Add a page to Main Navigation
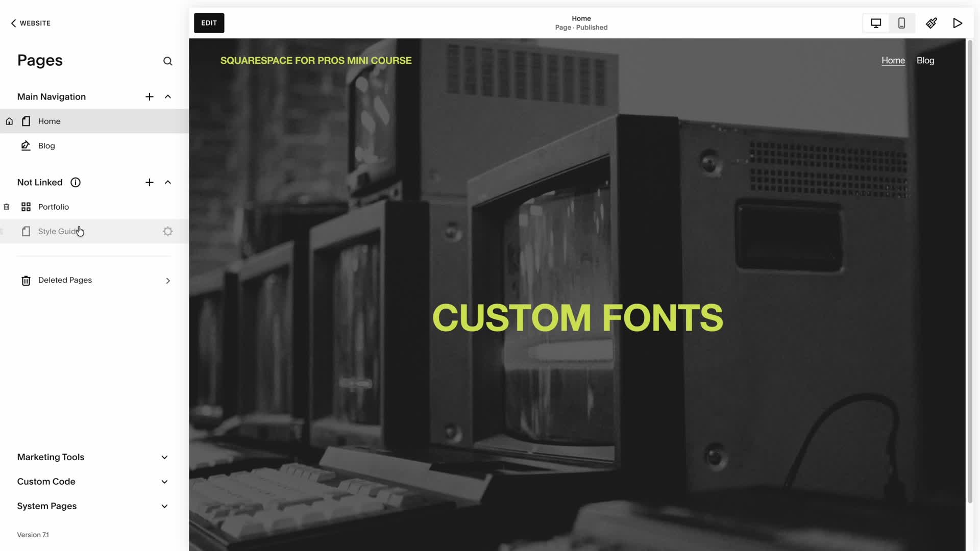The width and height of the screenshot is (980, 551). pyautogui.click(x=149, y=97)
